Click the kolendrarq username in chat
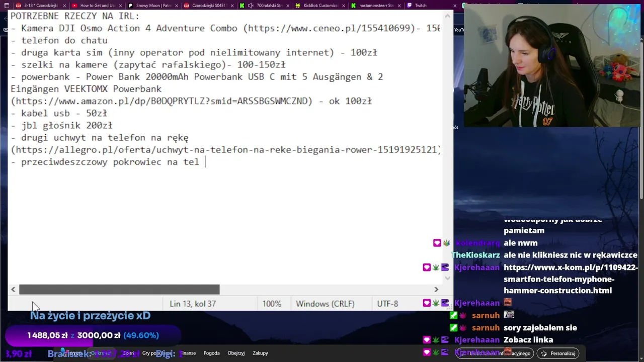Screen dimensions: 644x362 (x=477, y=243)
